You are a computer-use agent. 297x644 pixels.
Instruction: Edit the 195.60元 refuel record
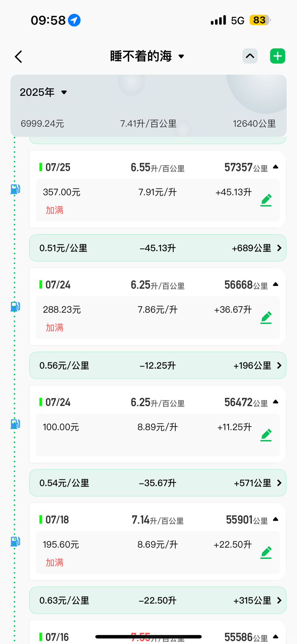point(266,552)
